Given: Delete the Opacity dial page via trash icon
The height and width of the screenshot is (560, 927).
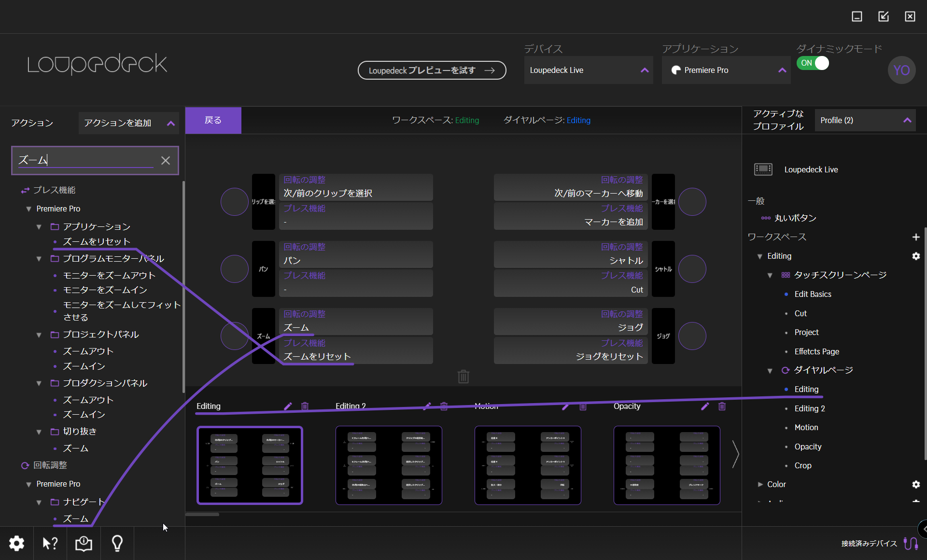Looking at the screenshot, I should tap(722, 406).
